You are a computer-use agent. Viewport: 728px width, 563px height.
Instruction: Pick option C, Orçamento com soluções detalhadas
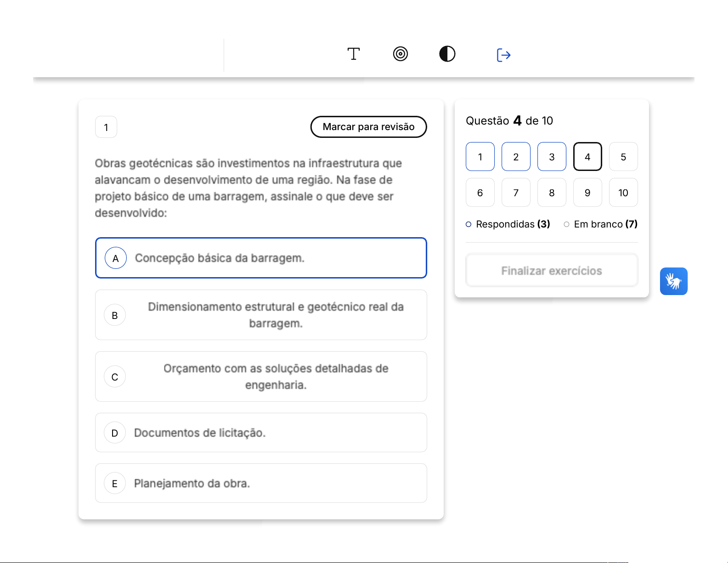click(261, 376)
